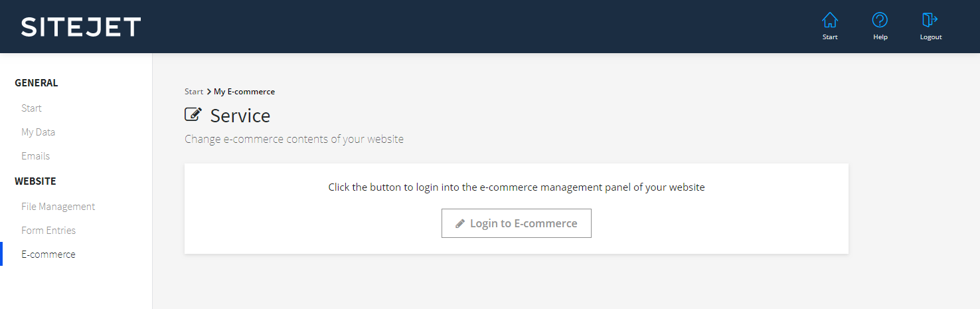Go to Emails in the sidebar
The height and width of the screenshot is (309, 980).
tap(35, 156)
